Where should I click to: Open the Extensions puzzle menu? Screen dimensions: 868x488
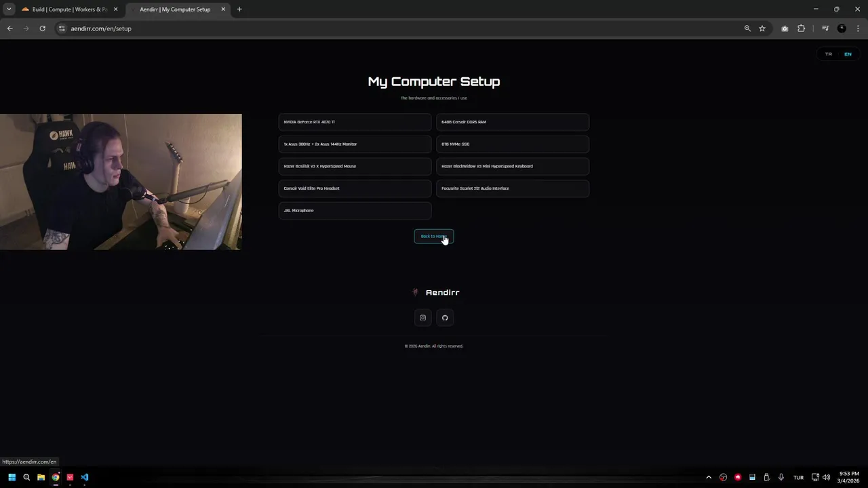pyautogui.click(x=802, y=28)
